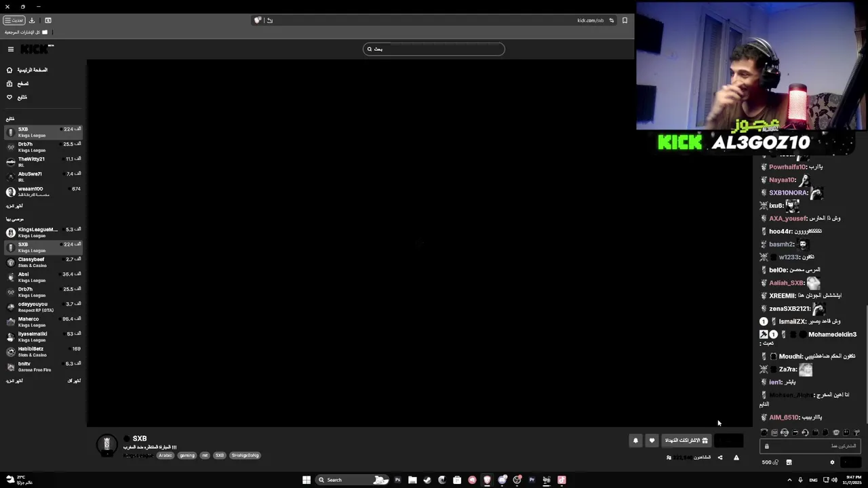
Task: Open Maherco recommended channel
Action: point(43,322)
